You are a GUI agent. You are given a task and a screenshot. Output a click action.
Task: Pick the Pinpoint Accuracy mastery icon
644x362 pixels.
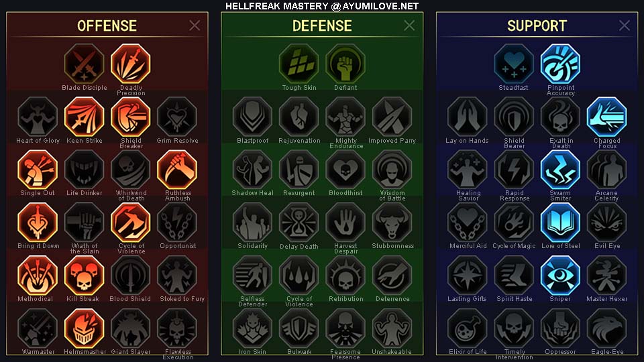click(560, 64)
